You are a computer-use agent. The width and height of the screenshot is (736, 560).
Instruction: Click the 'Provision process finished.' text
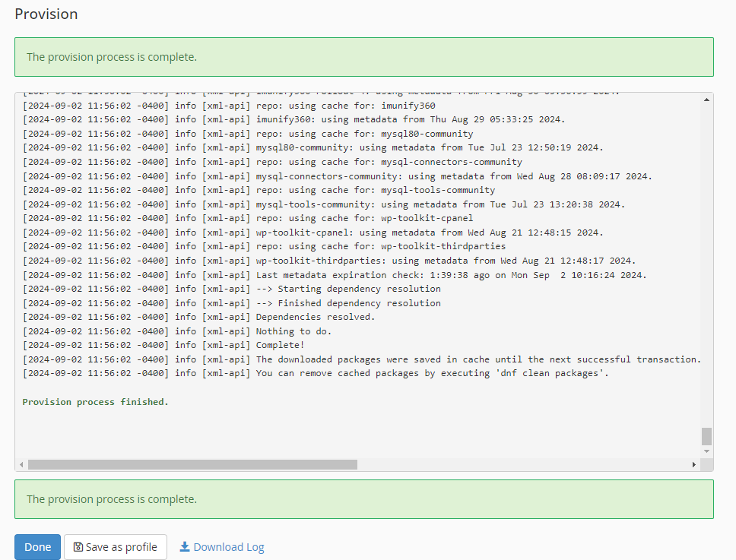(x=95, y=402)
